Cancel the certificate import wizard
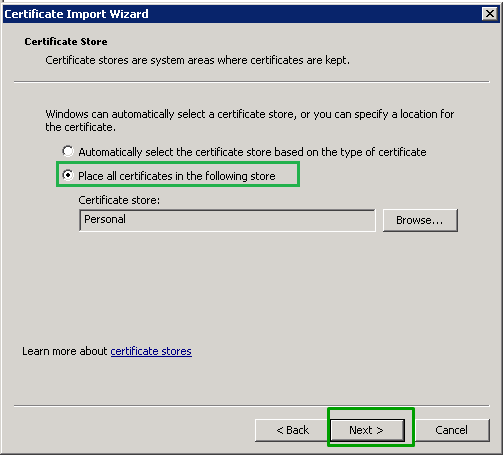Image resolution: width=503 pixels, height=455 pixels. pos(452,430)
